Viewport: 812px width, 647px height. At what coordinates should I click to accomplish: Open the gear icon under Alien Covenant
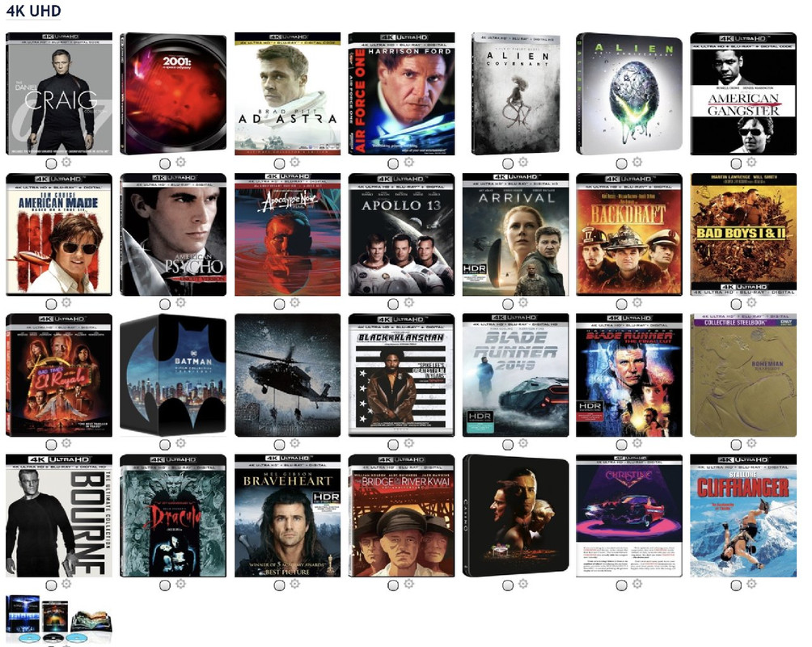523,162
